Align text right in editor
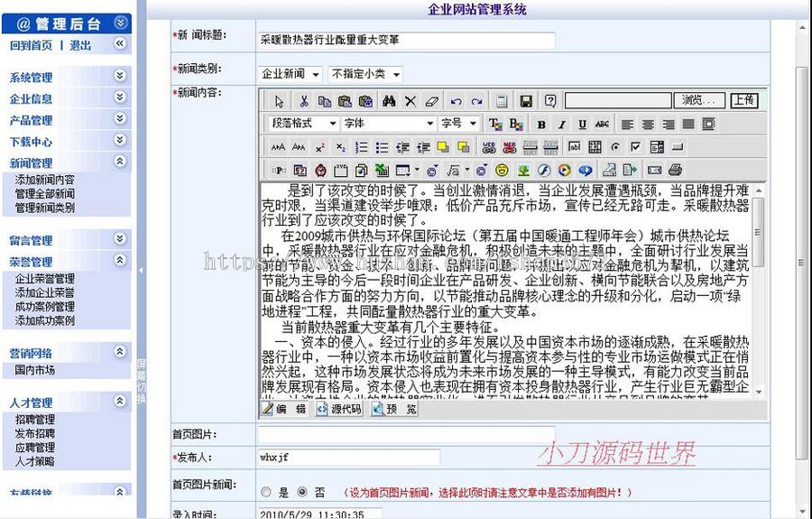This screenshot has width=812, height=519. click(x=668, y=125)
